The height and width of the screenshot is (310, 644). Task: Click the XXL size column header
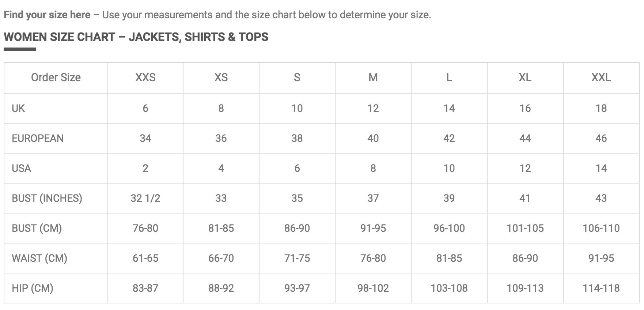click(601, 77)
